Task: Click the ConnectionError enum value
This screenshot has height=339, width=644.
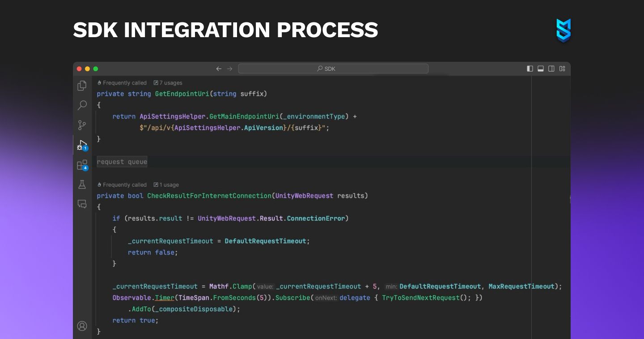Action: (x=316, y=219)
